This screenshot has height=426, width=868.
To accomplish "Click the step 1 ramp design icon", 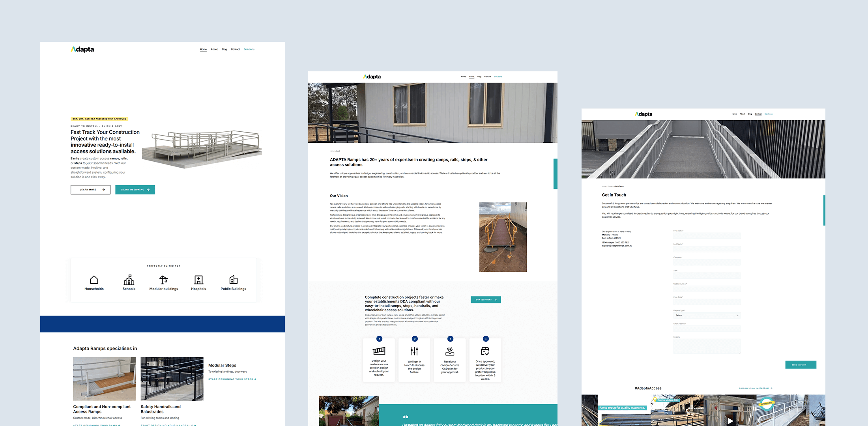I will coord(379,351).
